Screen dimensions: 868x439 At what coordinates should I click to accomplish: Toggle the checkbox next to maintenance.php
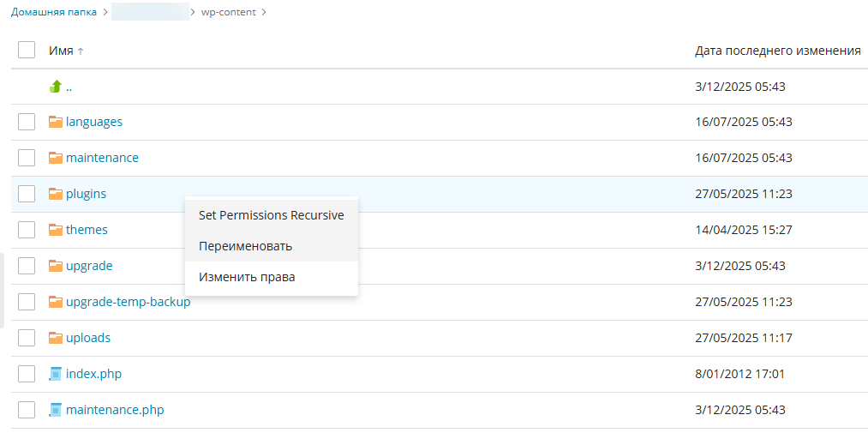tap(27, 410)
